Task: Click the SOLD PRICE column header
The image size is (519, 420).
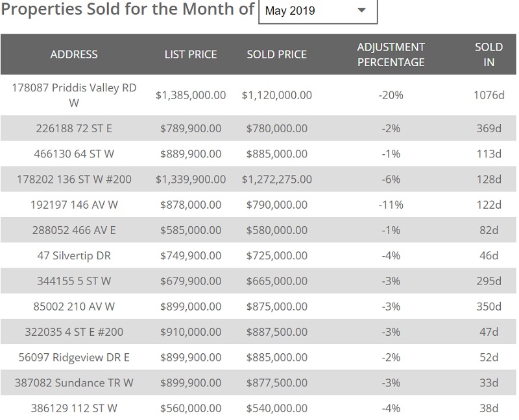Action: (276, 54)
